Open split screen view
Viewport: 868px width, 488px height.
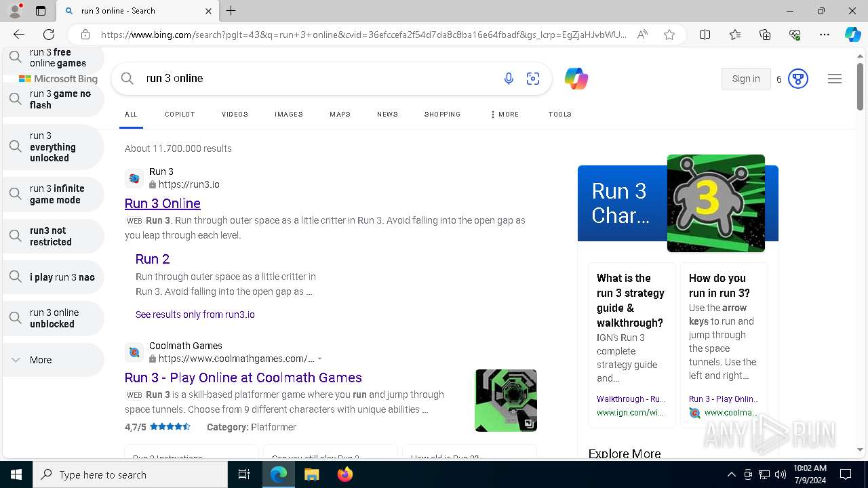coord(705,35)
